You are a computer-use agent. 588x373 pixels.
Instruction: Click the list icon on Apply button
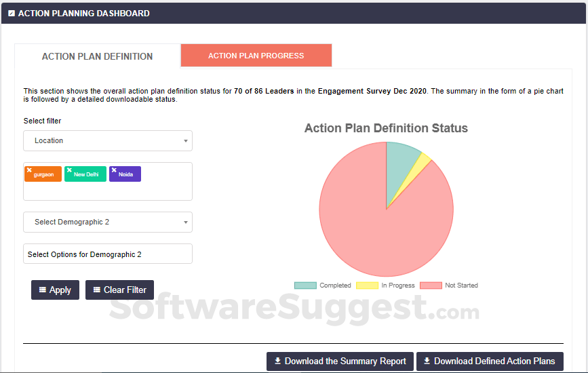tap(43, 290)
